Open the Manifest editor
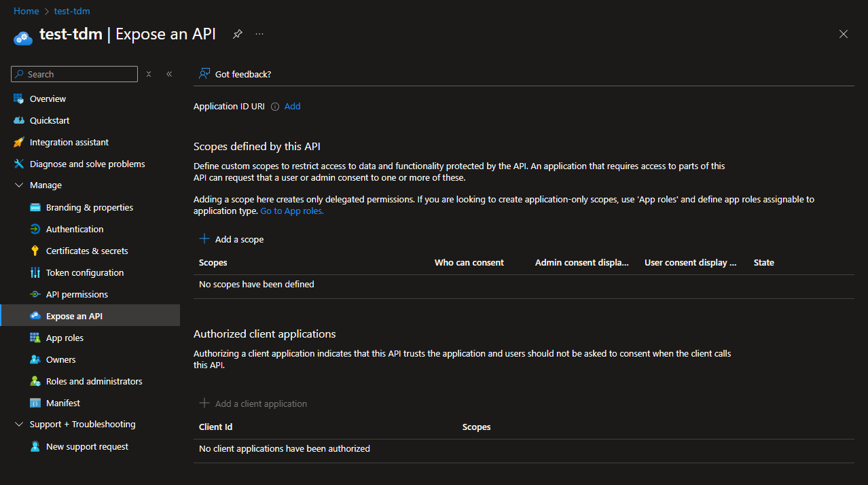This screenshot has width=868, height=485. click(x=63, y=403)
